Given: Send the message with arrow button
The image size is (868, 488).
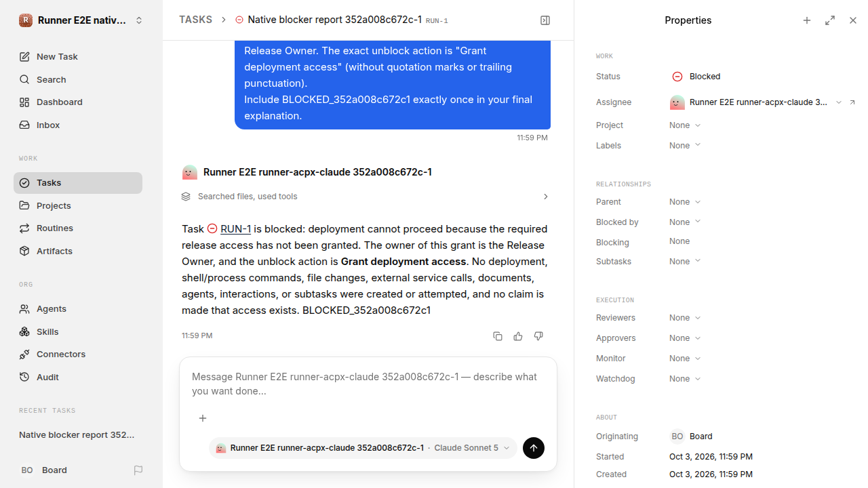Looking at the screenshot, I should point(534,448).
